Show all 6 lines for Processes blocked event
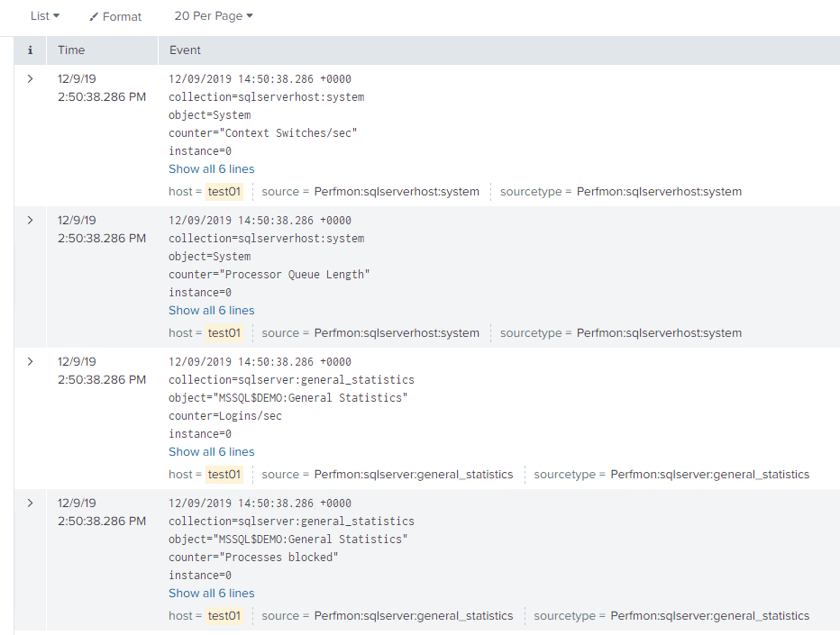Image resolution: width=840 pixels, height=635 pixels. pyautogui.click(x=211, y=593)
